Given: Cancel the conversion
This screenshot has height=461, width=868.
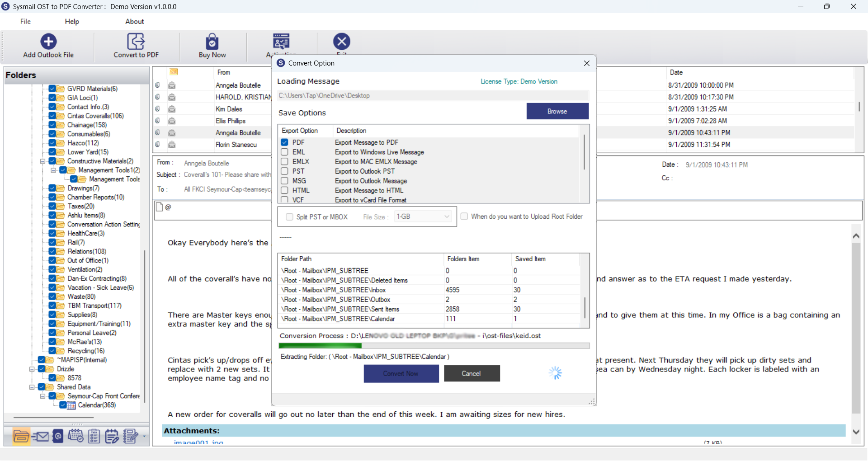Looking at the screenshot, I should pos(472,373).
